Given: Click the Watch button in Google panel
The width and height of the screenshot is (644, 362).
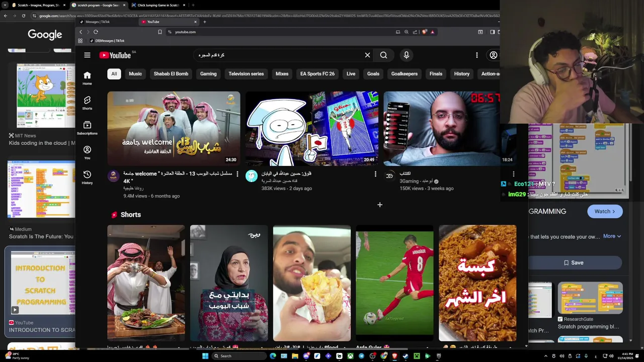Looking at the screenshot, I should pos(605,211).
